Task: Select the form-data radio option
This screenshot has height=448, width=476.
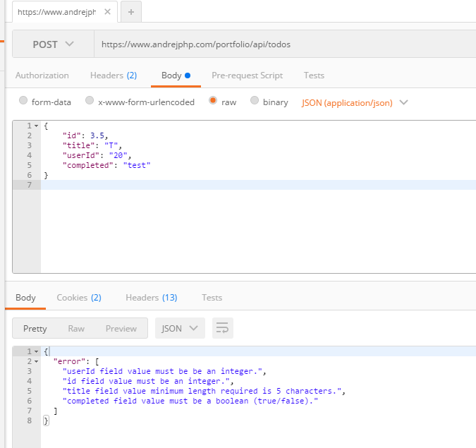Action: point(23,100)
